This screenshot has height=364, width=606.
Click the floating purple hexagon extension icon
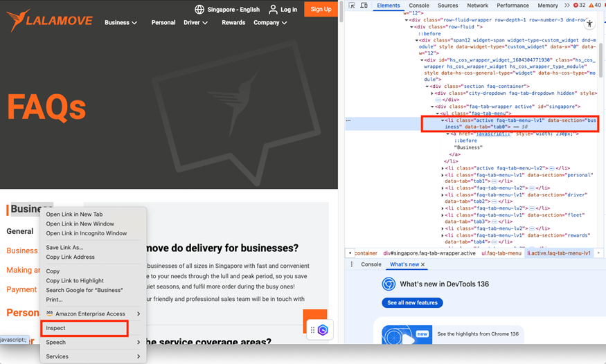(x=323, y=330)
